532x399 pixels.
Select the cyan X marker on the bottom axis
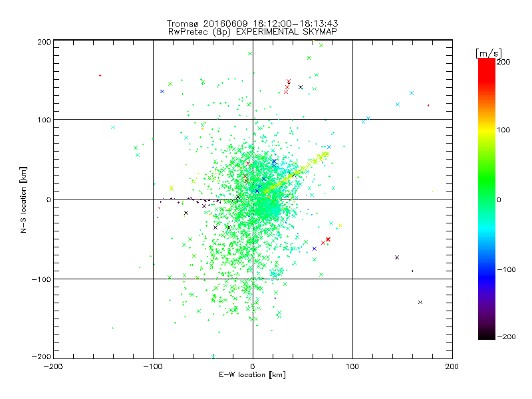213,357
